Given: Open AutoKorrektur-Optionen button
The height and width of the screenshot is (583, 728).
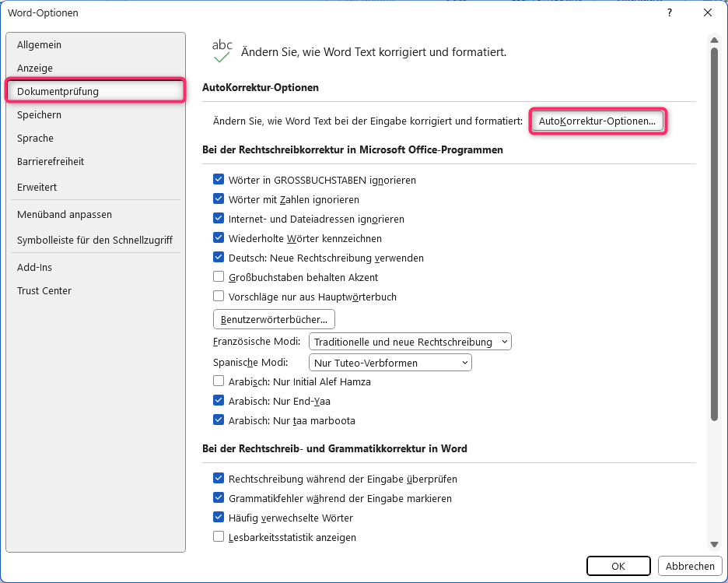Looking at the screenshot, I should click(597, 121).
